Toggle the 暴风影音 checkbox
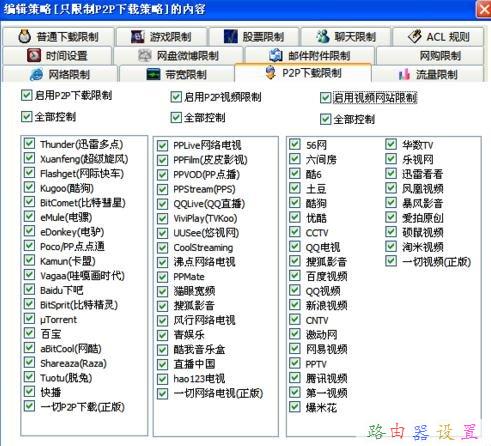Viewport: 491px width, 446px height. point(391,203)
